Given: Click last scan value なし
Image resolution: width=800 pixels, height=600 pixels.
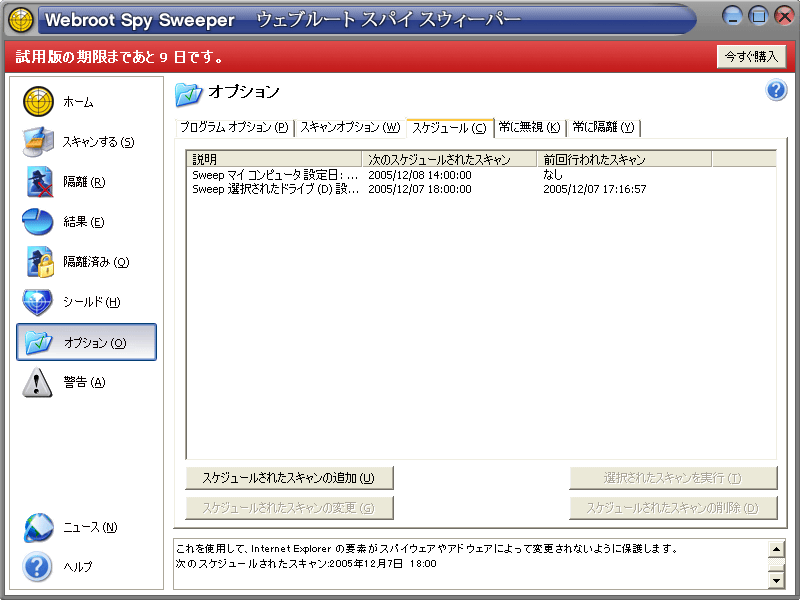Looking at the screenshot, I should tap(553, 175).
